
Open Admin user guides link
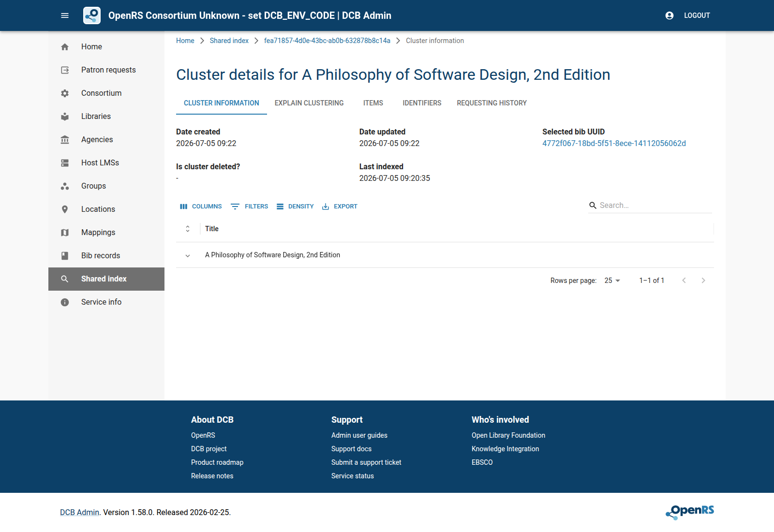click(359, 435)
